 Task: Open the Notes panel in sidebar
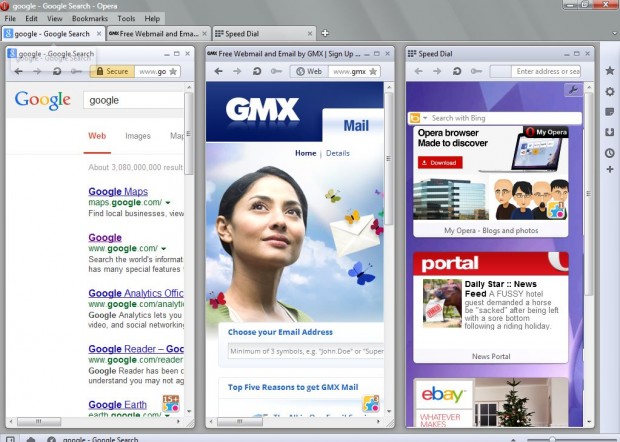pos(609,112)
